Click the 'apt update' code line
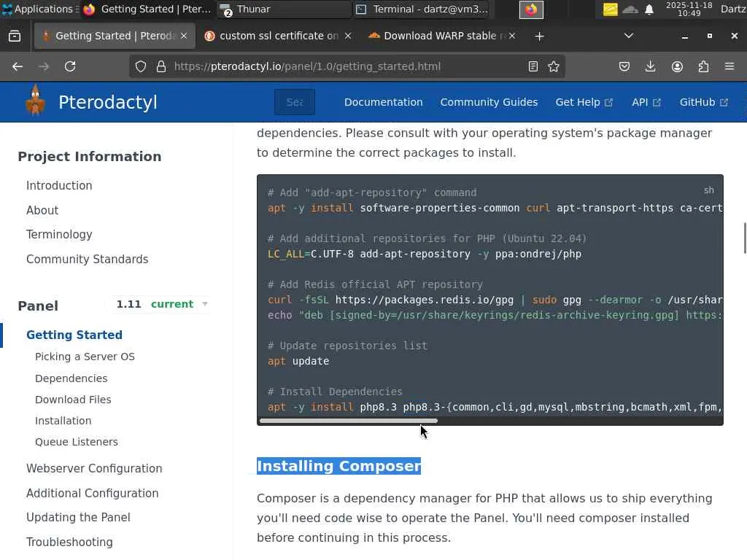Image resolution: width=747 pixels, height=560 pixels. [x=298, y=362]
